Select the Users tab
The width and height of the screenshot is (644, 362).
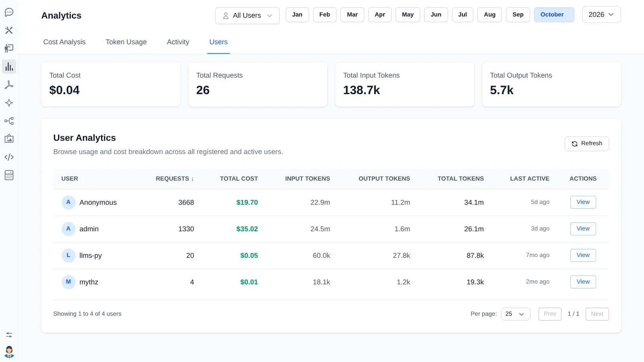(219, 42)
